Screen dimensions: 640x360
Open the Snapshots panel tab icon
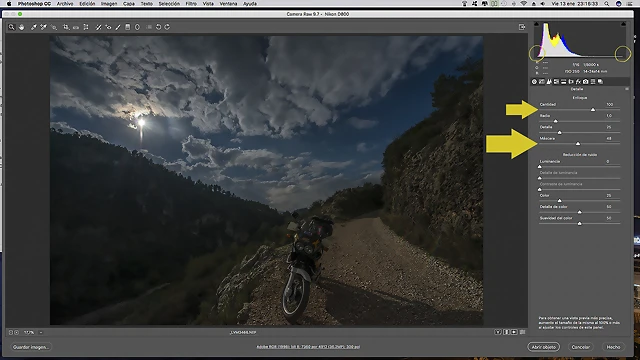point(600,82)
